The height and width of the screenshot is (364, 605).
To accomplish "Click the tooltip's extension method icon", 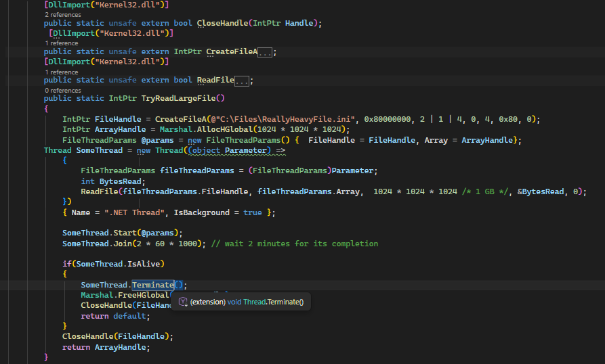I will [183, 302].
